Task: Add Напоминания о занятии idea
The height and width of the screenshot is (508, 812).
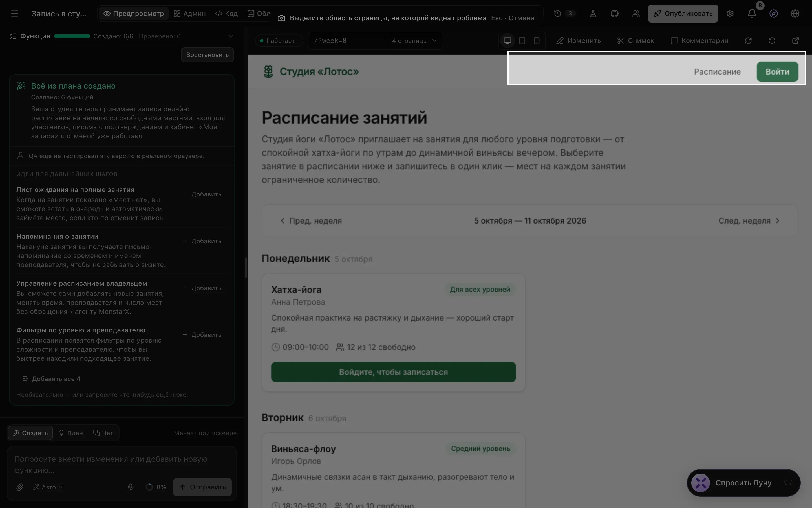Action: click(x=202, y=241)
